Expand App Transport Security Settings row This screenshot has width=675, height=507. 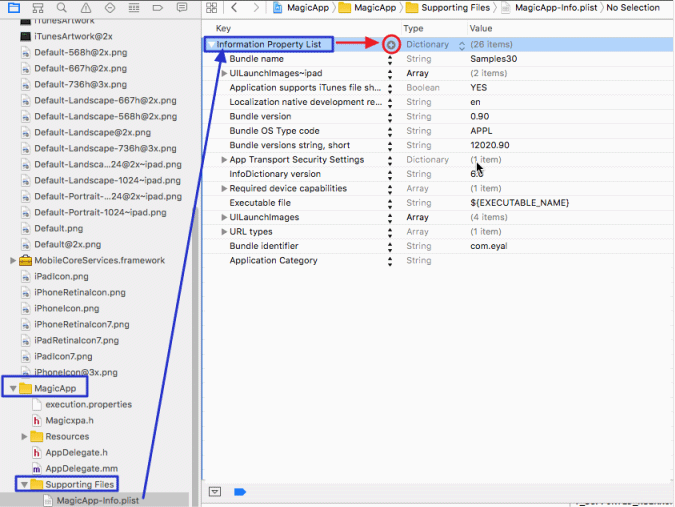pyautogui.click(x=224, y=160)
